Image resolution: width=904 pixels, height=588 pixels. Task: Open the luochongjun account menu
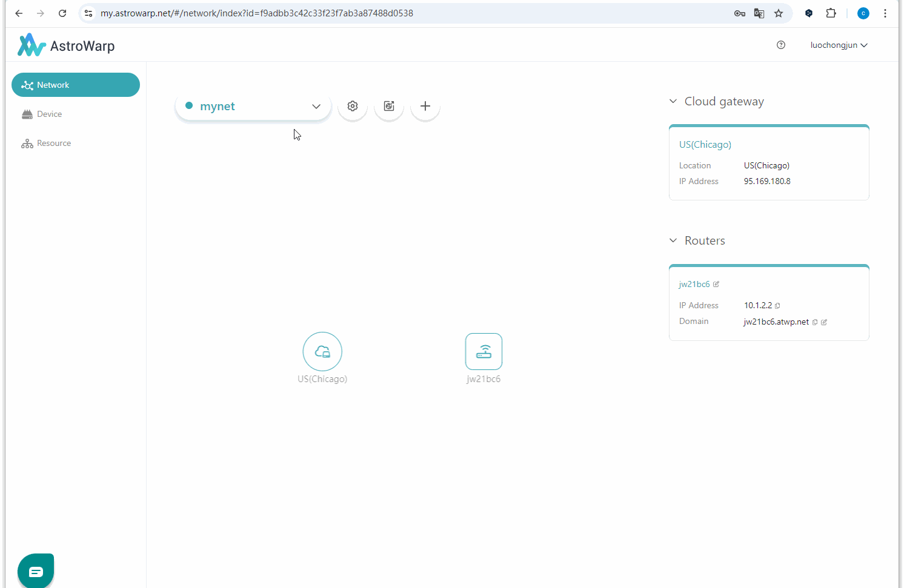click(x=839, y=45)
